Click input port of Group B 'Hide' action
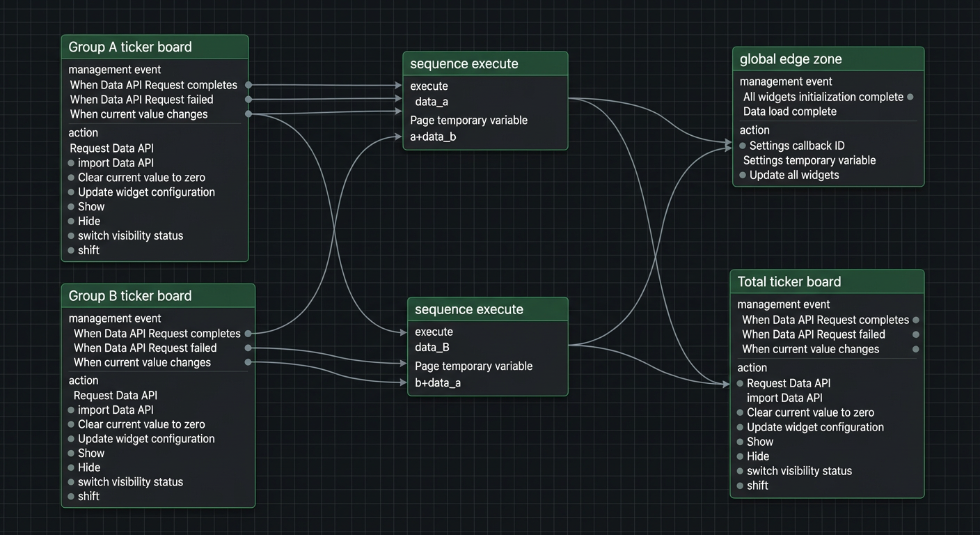The width and height of the screenshot is (980, 535). click(71, 467)
